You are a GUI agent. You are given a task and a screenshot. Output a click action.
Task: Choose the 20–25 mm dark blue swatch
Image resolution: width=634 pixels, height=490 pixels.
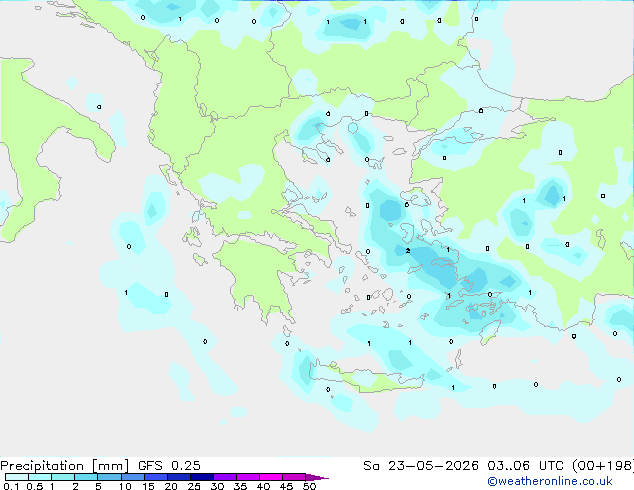[178, 477]
